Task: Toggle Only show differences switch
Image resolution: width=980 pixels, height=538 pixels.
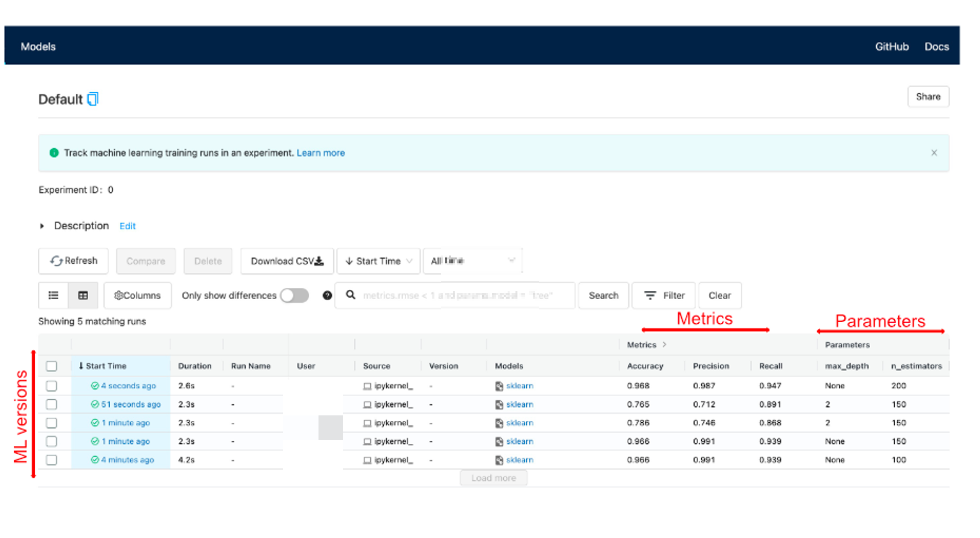Action: pyautogui.click(x=294, y=295)
